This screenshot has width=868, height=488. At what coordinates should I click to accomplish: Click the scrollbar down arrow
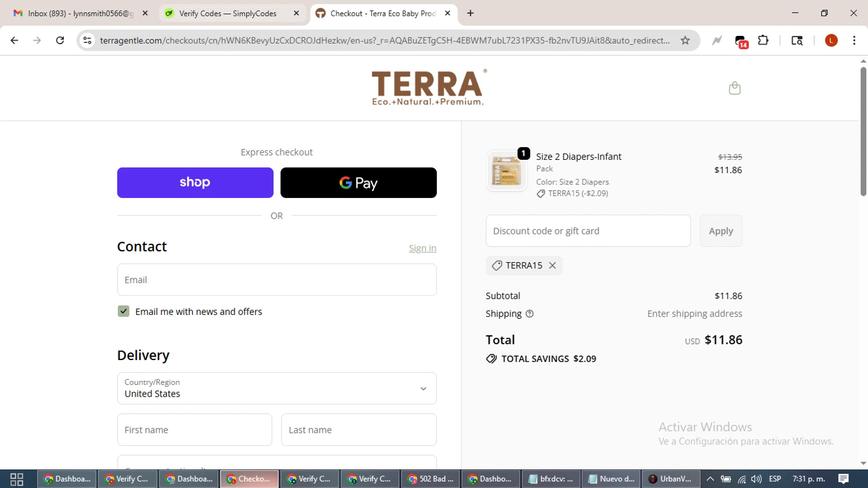[x=863, y=464]
